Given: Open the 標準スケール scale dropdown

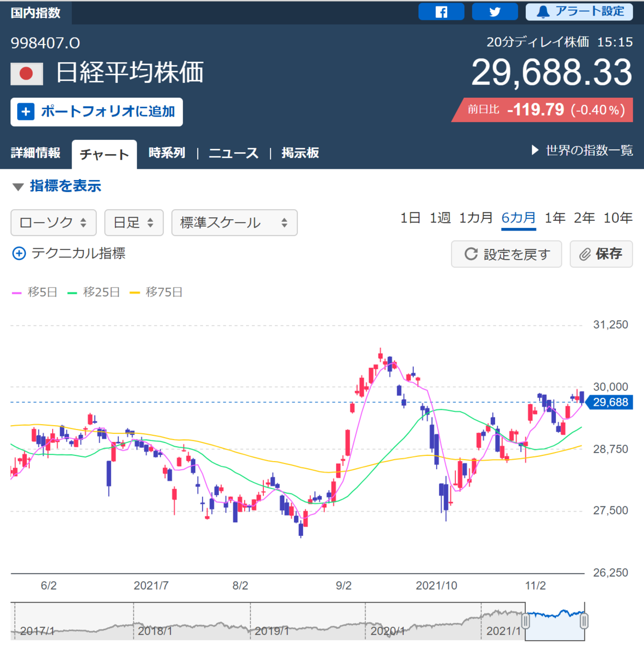Looking at the screenshot, I should (x=234, y=223).
